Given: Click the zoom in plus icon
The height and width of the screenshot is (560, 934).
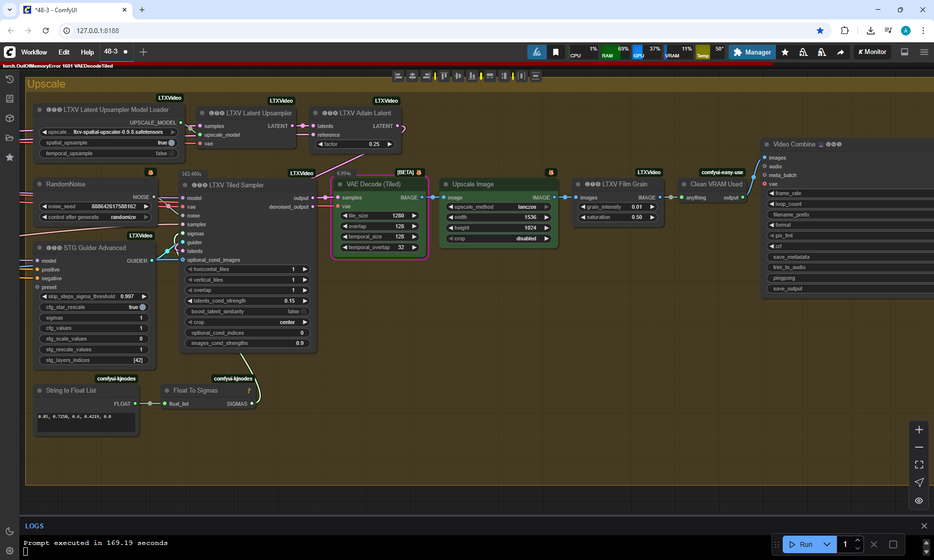Looking at the screenshot, I should point(919,430).
